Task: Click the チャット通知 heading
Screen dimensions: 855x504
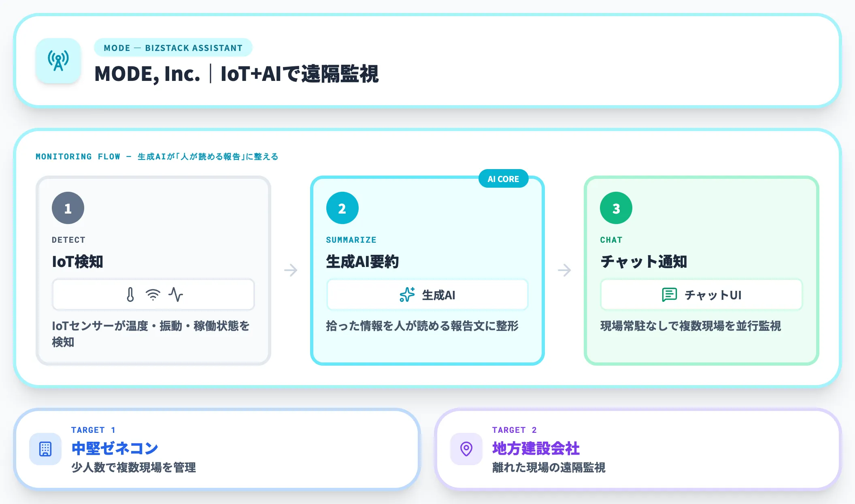Action: [x=644, y=262]
